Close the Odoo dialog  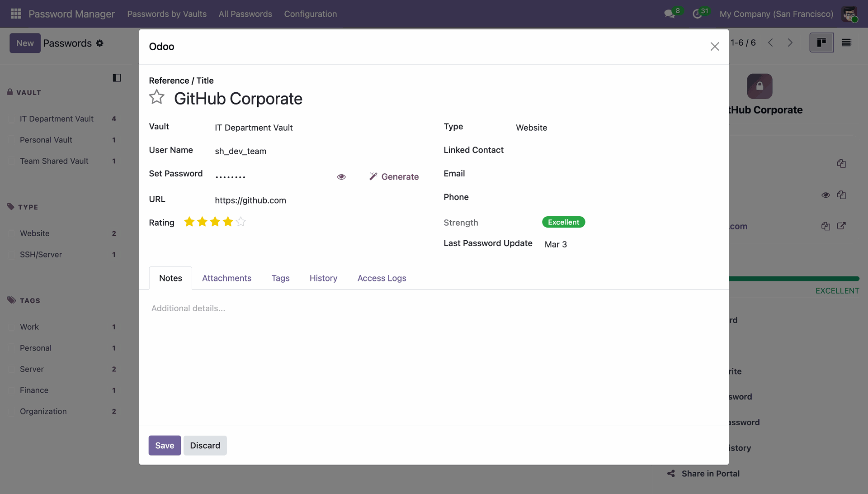point(714,47)
